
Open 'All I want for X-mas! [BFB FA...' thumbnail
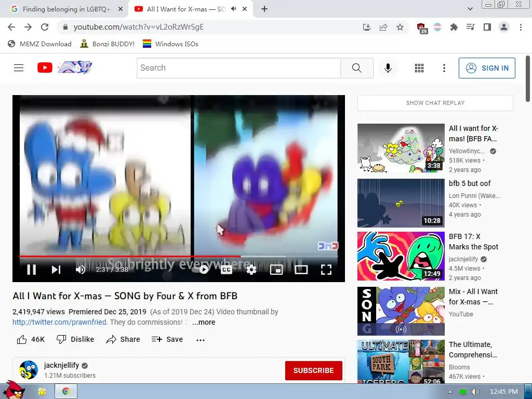pyautogui.click(x=401, y=148)
